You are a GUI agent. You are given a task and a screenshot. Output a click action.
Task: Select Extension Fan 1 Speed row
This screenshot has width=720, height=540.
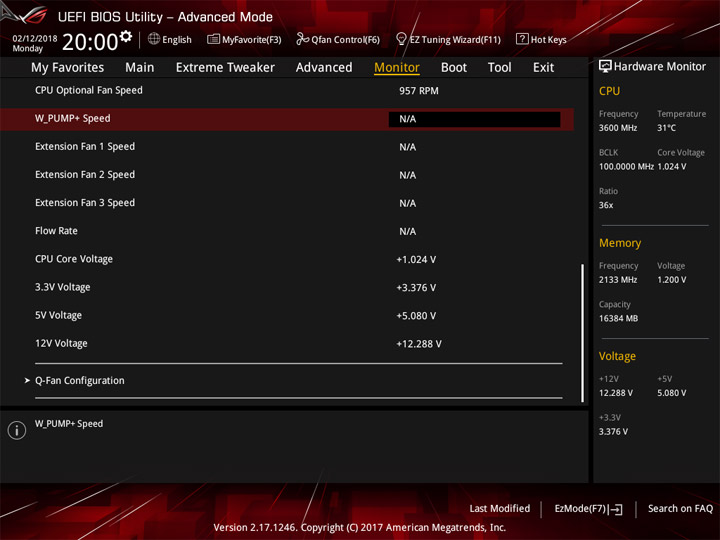(x=287, y=146)
